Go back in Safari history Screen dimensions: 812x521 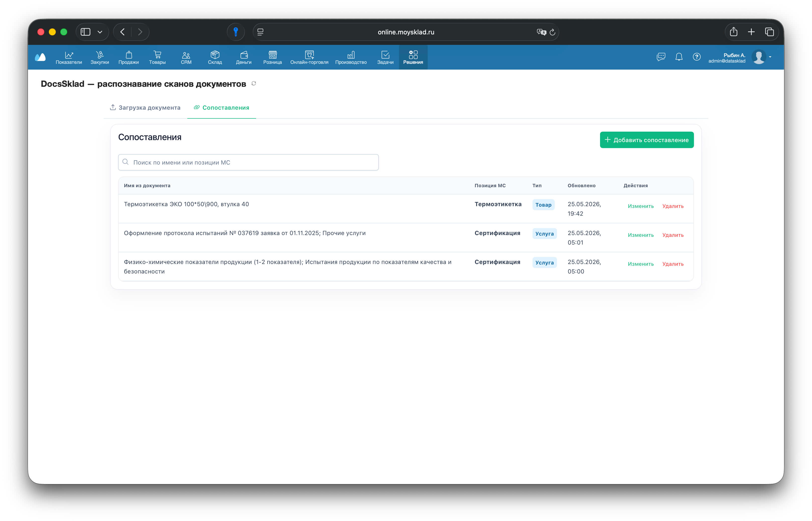point(122,32)
